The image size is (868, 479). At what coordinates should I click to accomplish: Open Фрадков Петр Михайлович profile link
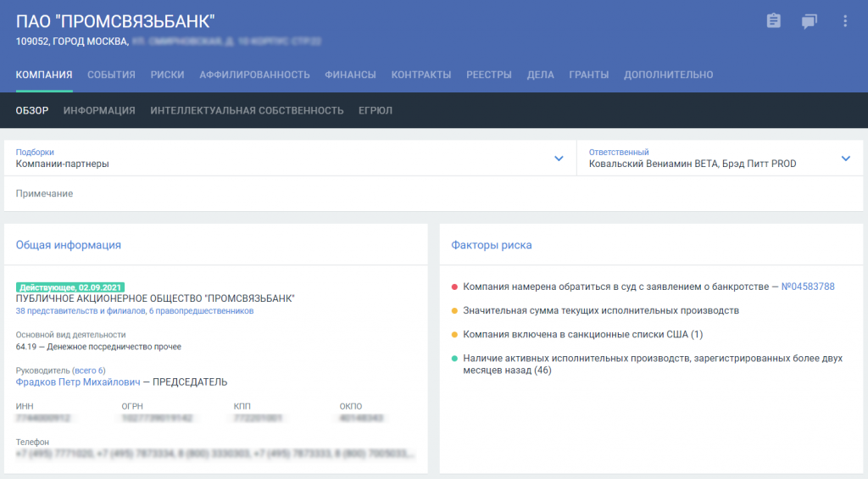tap(78, 382)
